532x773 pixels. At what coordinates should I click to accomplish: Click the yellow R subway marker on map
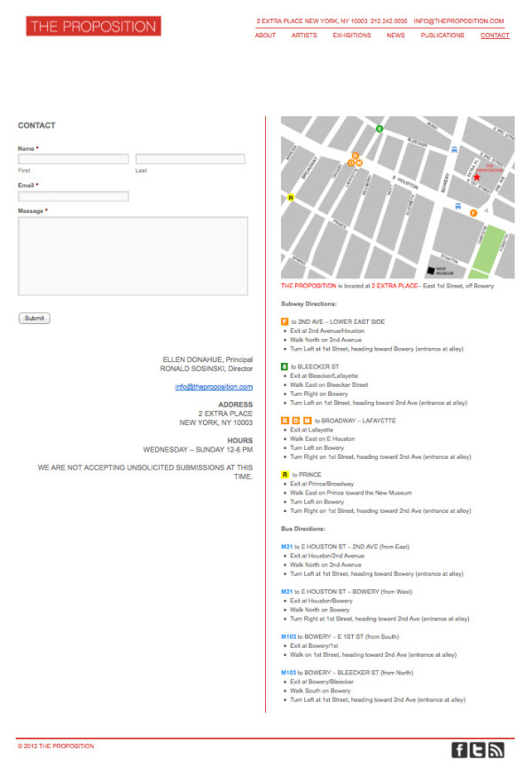pyautogui.click(x=290, y=197)
